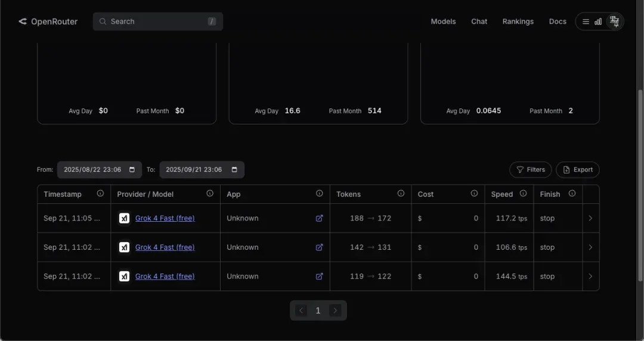Viewport: 644px width, 341px height.
Task: Click the info icon next to Timestamp
Action: click(100, 194)
